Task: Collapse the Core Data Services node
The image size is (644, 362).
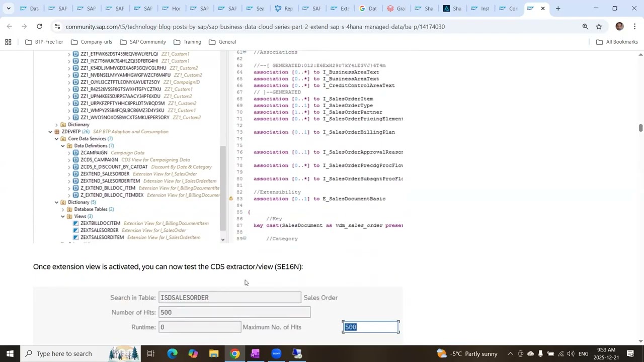Action: coord(57,139)
